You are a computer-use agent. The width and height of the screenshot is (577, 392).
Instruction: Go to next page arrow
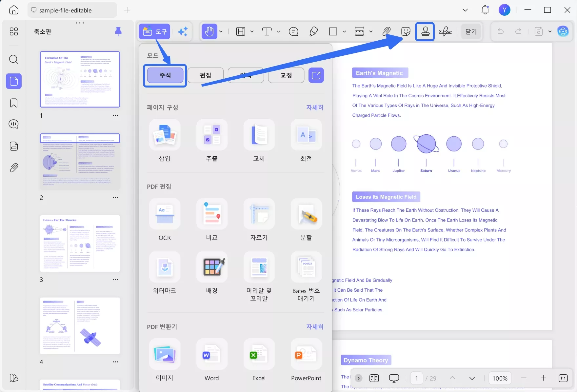click(x=472, y=378)
